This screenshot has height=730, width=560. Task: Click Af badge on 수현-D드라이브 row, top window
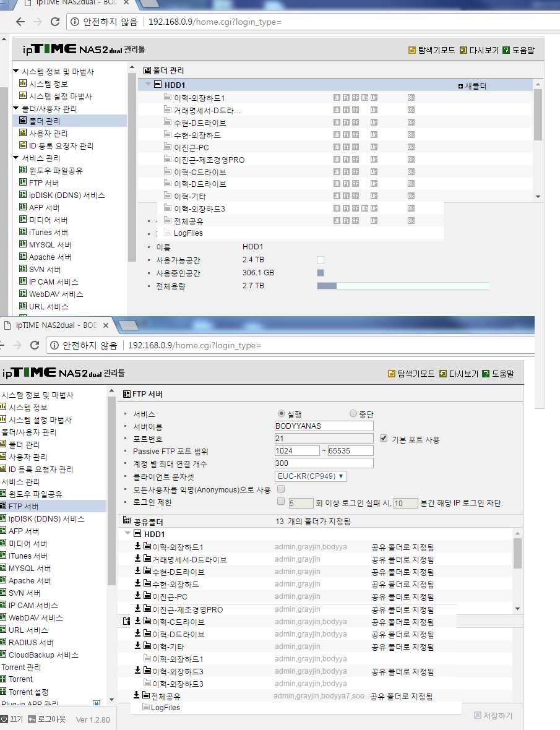coord(355,122)
